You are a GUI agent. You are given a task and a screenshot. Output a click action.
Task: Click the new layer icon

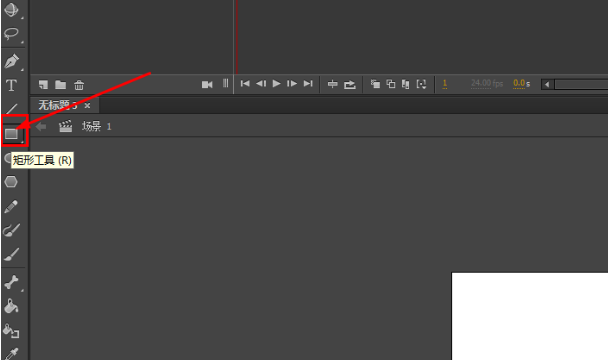tap(43, 85)
